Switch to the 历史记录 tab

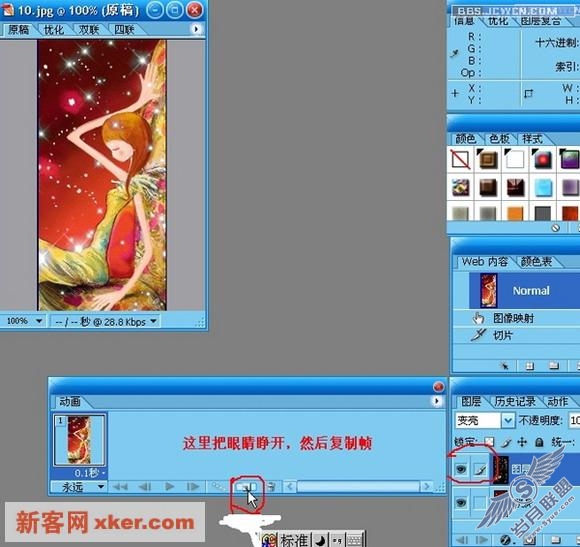click(515, 401)
